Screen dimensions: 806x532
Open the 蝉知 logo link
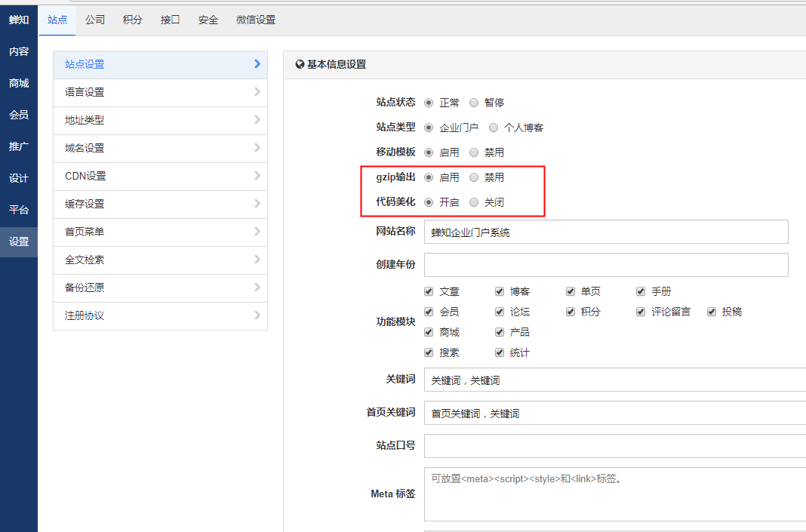pos(19,20)
